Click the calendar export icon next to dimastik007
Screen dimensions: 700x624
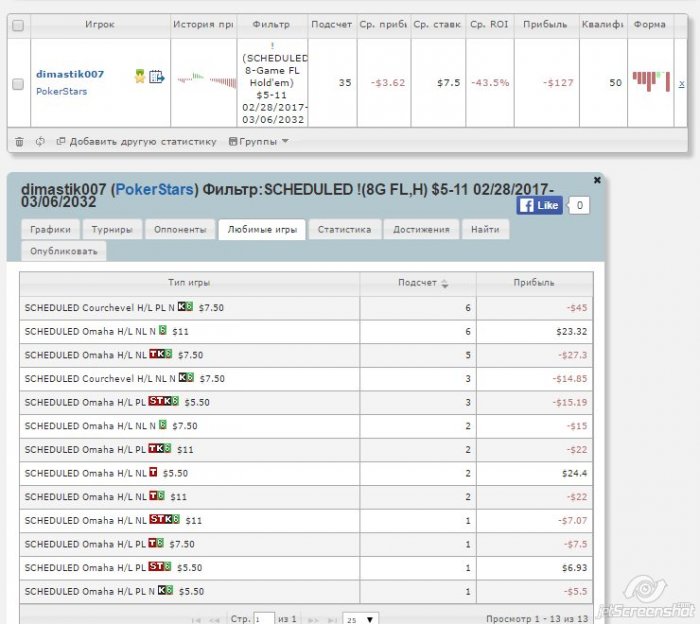[156, 77]
